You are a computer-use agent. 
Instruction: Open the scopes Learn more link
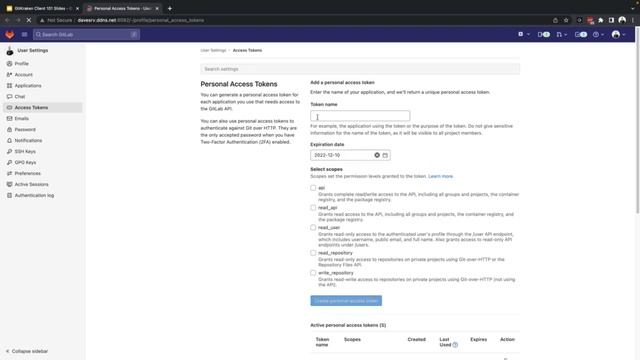pos(440,176)
